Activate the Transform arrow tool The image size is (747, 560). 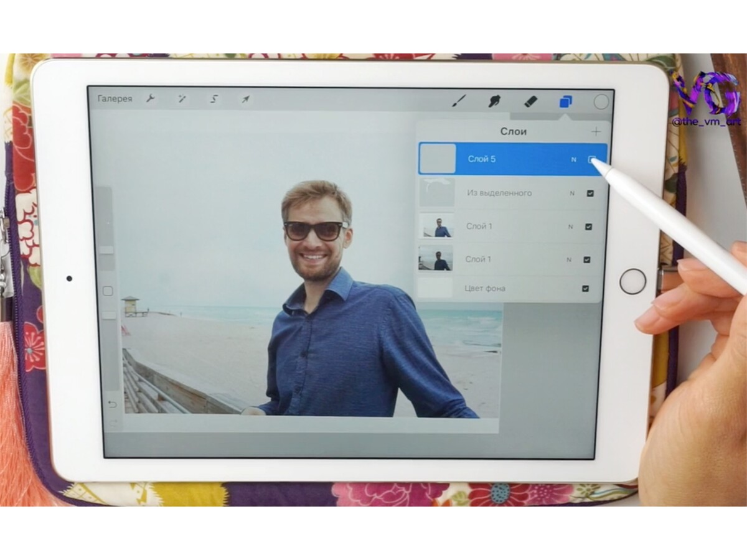pos(245,99)
